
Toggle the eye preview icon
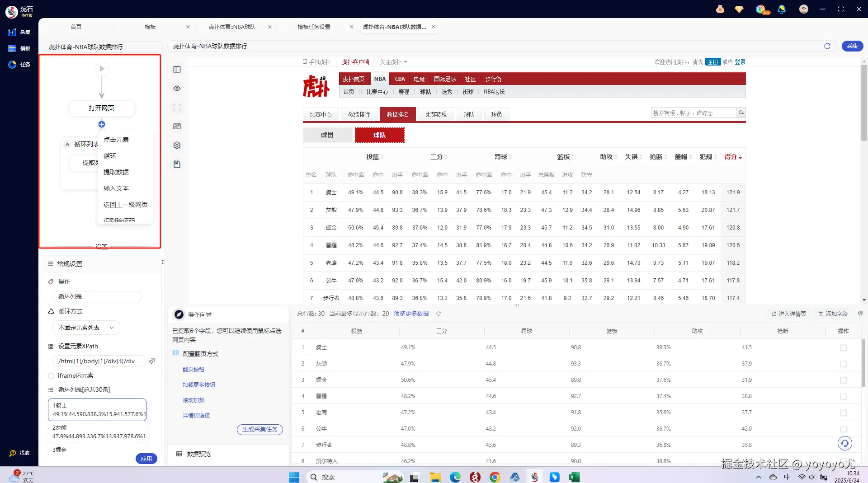(177, 88)
